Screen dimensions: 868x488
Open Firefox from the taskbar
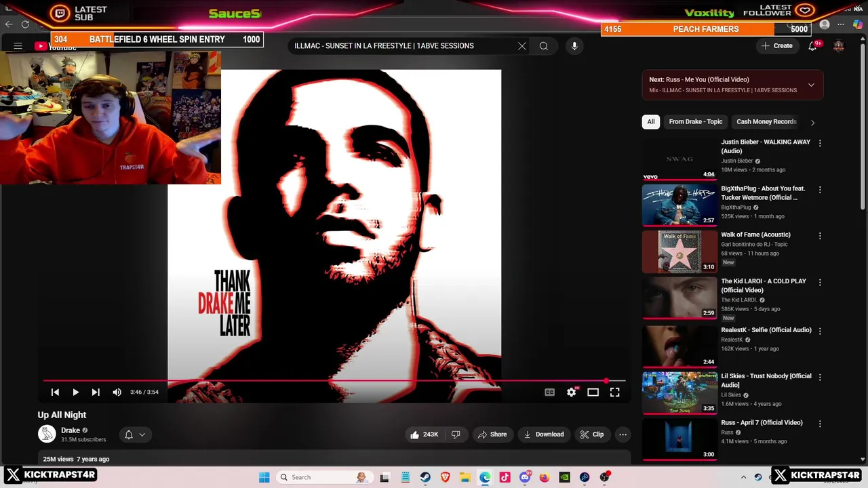click(545, 477)
